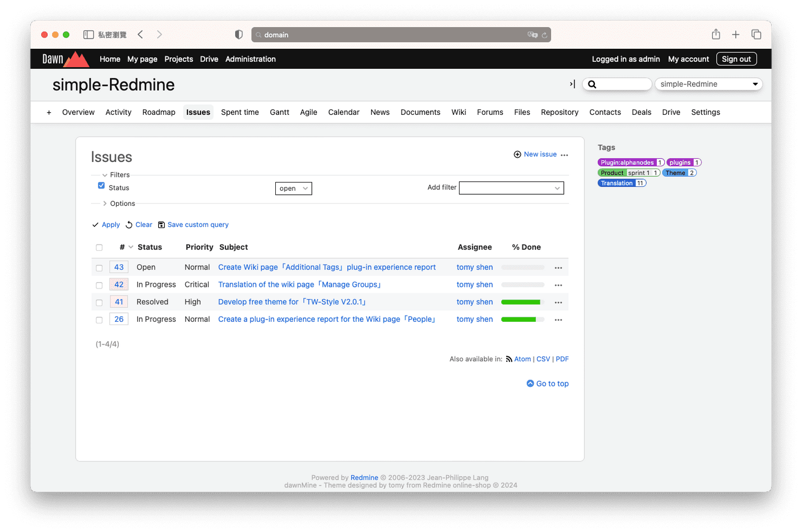
Task: Open the ellipsis menu next to New issue
Action: click(564, 155)
